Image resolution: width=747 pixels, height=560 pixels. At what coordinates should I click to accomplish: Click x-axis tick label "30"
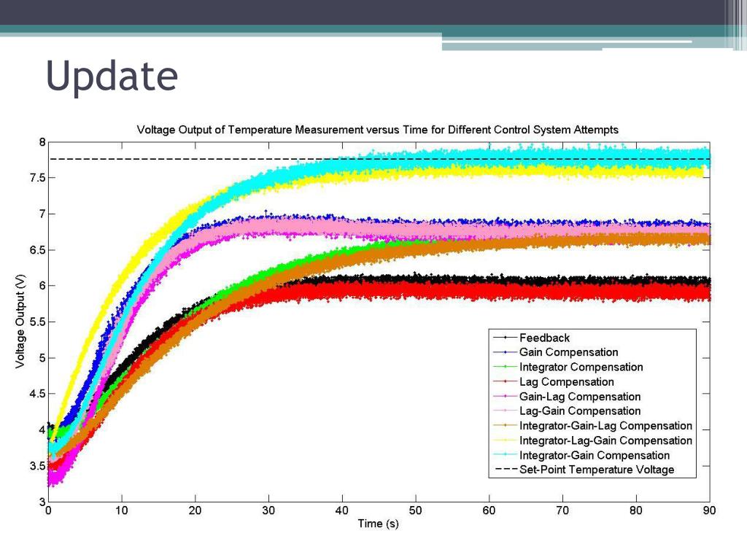pyautogui.click(x=268, y=510)
